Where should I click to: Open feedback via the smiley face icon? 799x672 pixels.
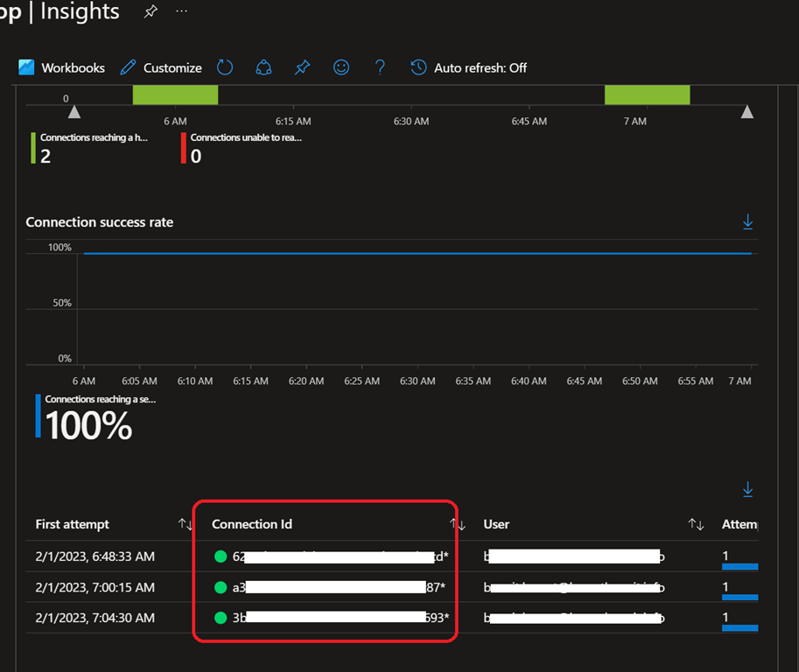click(x=341, y=67)
